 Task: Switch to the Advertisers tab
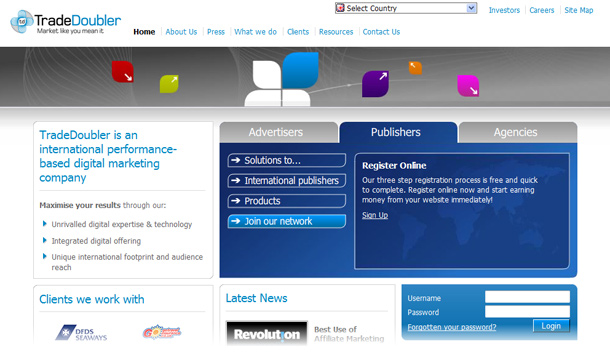[279, 132]
